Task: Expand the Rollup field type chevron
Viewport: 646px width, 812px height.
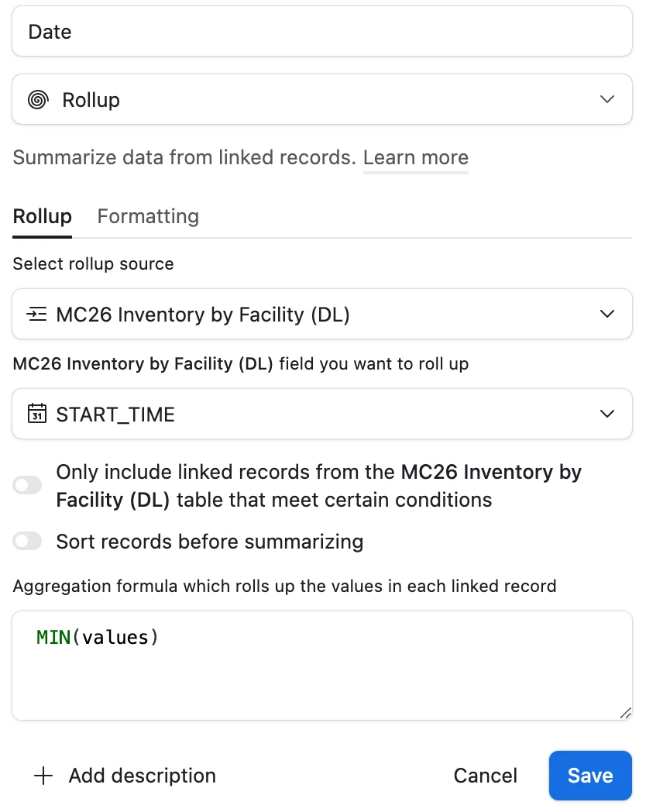Action: coord(607,99)
